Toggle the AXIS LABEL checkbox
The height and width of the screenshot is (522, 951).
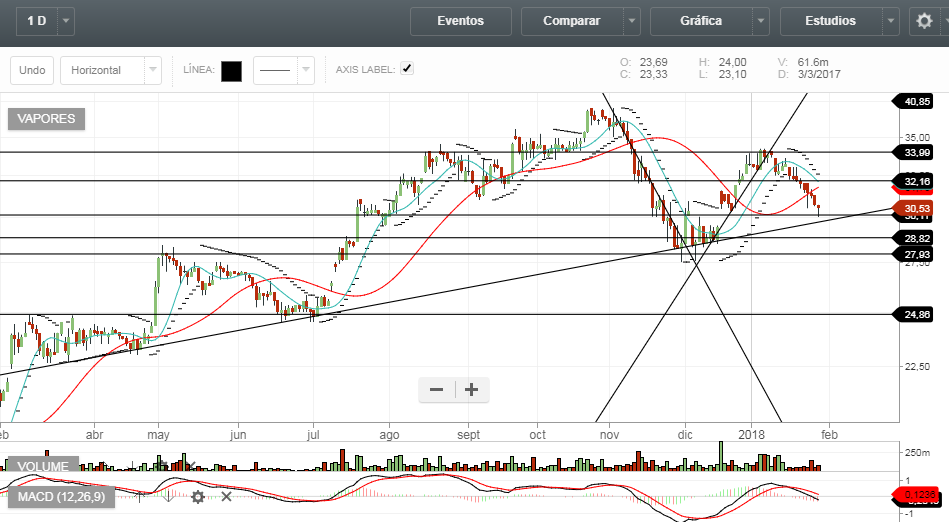(407, 69)
